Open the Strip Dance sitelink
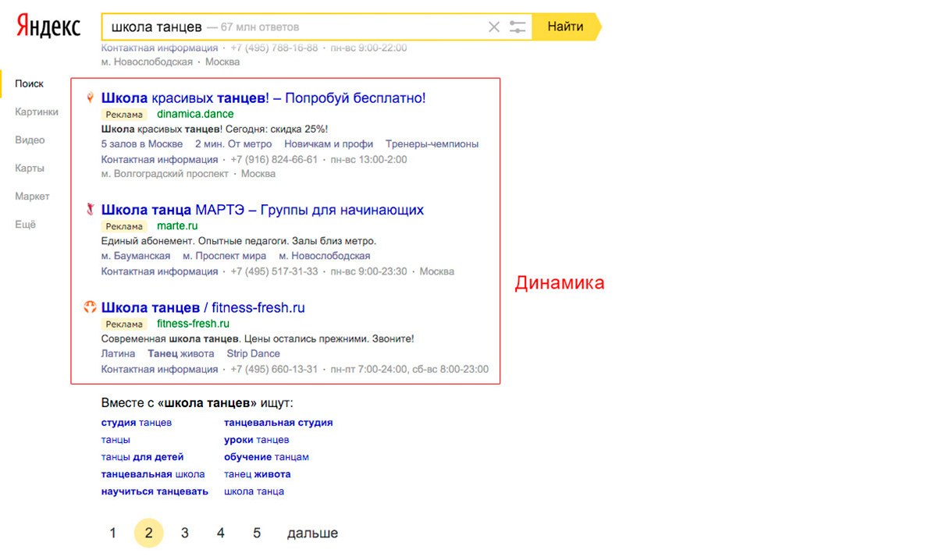This screenshot has height=560, width=925. coord(253,354)
